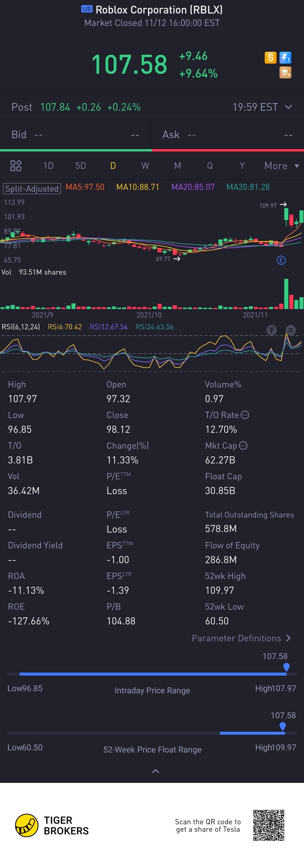Tap the P/B 104.88 value
The image size is (304, 868).
[x=121, y=621]
